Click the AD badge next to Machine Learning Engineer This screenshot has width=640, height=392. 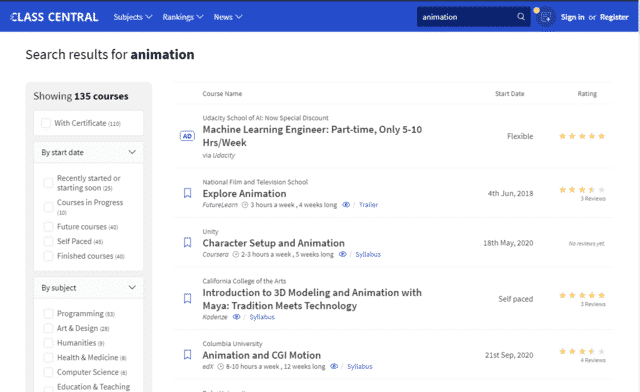point(187,136)
